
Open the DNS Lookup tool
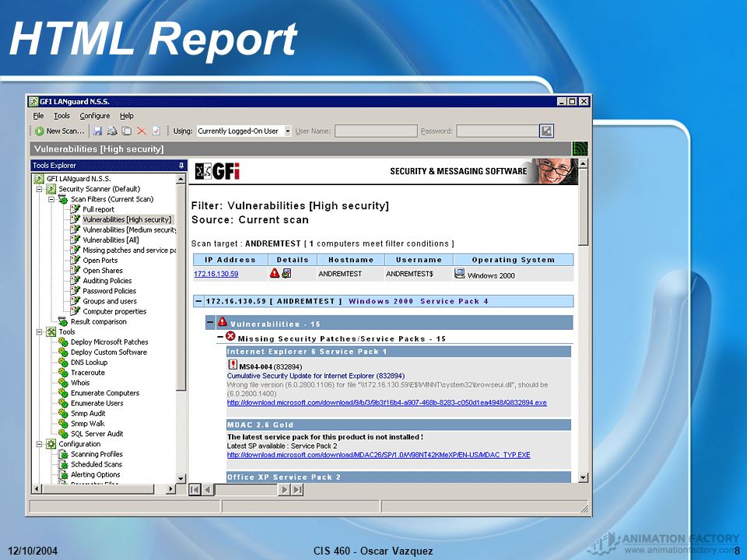89,362
